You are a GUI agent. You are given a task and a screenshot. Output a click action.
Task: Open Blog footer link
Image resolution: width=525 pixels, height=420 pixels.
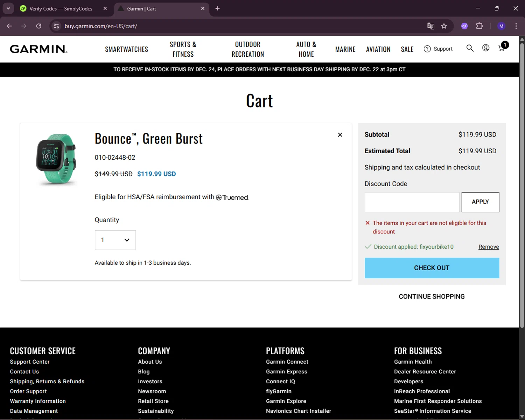(144, 372)
